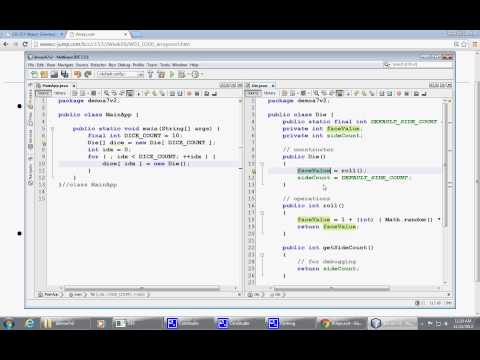Click the Open Project toolbar icon

[54, 74]
